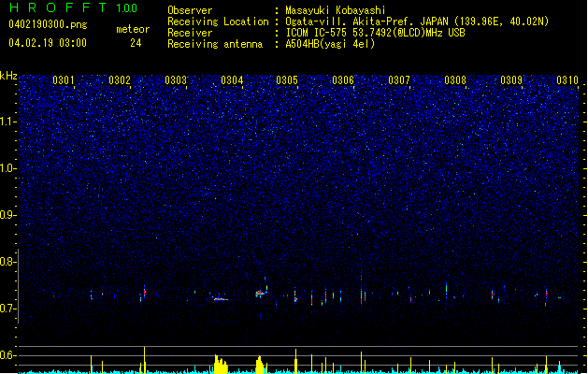Click the 0.9 frequency axis label

click(x=7, y=215)
